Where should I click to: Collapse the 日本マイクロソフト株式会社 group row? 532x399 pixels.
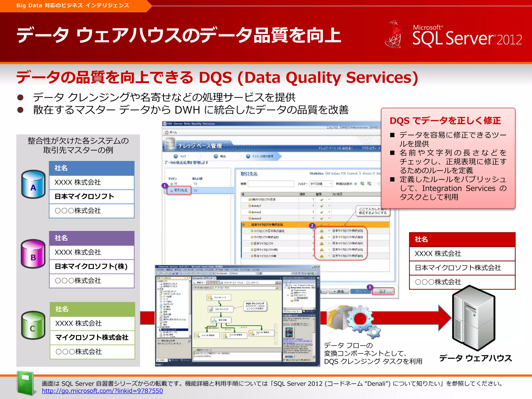pos(244,225)
